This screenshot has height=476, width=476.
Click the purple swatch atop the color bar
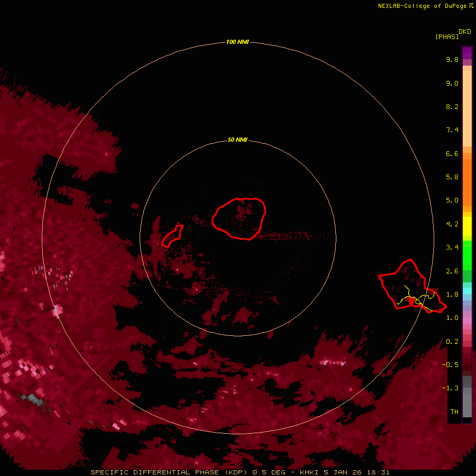(467, 53)
